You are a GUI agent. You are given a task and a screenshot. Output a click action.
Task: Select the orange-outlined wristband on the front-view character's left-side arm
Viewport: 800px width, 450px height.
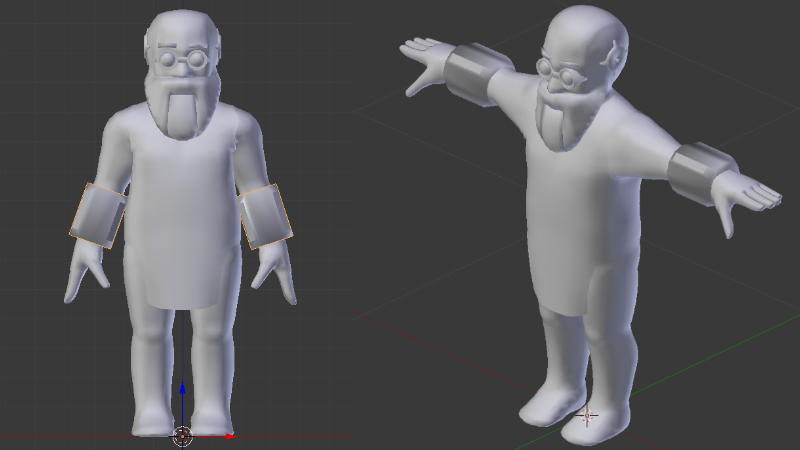click(98, 215)
